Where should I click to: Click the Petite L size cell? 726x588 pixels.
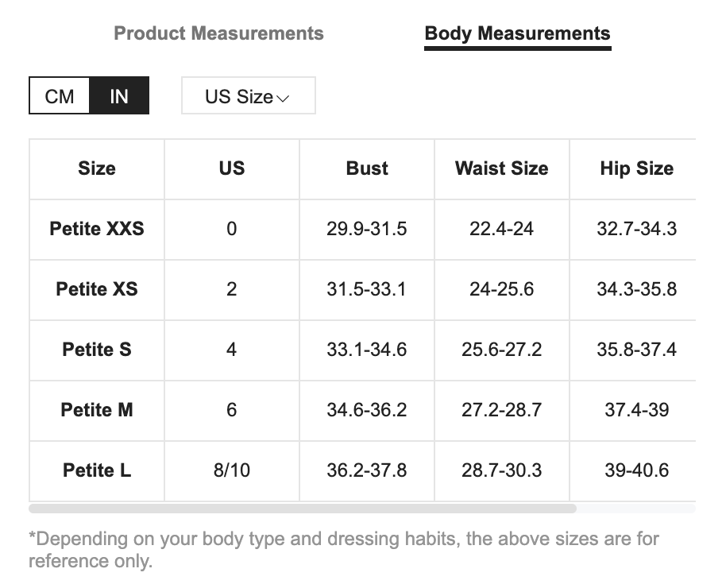(97, 470)
